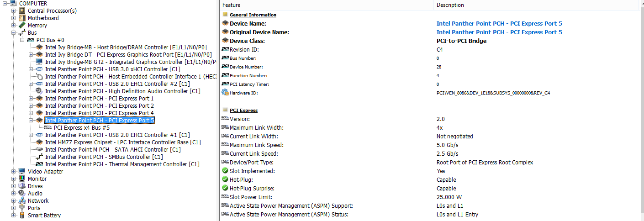Collapse the COMPUTER root node

click(x=5, y=3)
